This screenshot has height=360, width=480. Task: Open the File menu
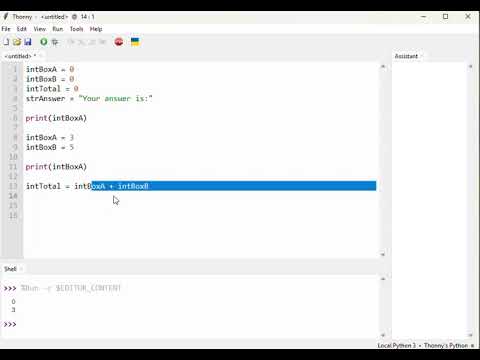tap(6, 29)
